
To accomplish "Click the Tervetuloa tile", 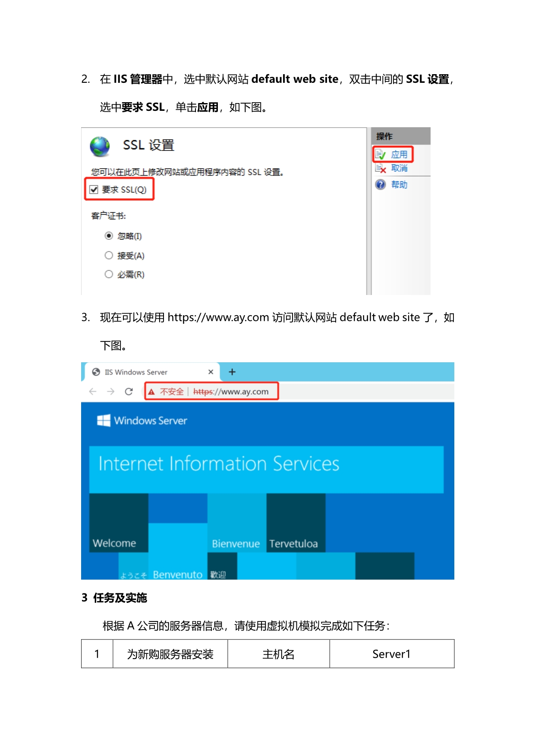I will coord(296,523).
